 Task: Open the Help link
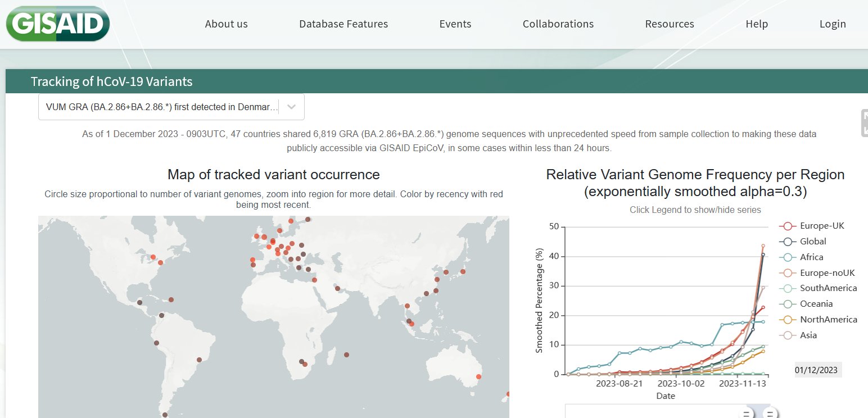tap(756, 24)
